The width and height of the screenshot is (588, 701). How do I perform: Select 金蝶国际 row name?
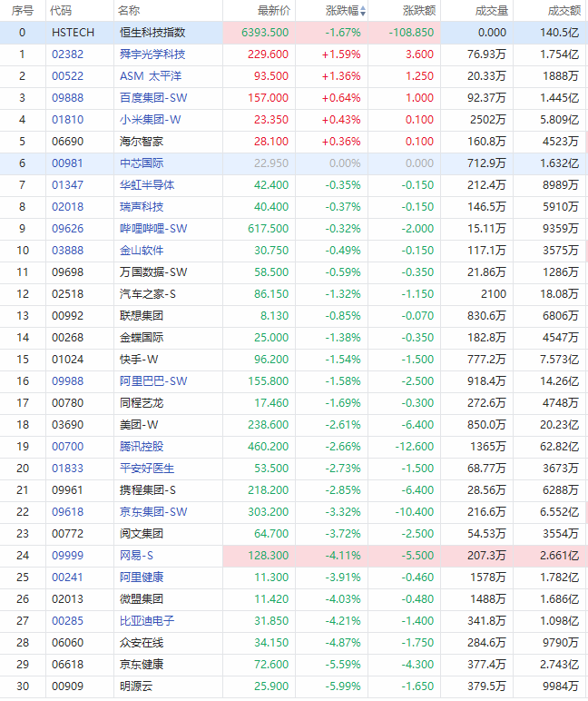142,338
